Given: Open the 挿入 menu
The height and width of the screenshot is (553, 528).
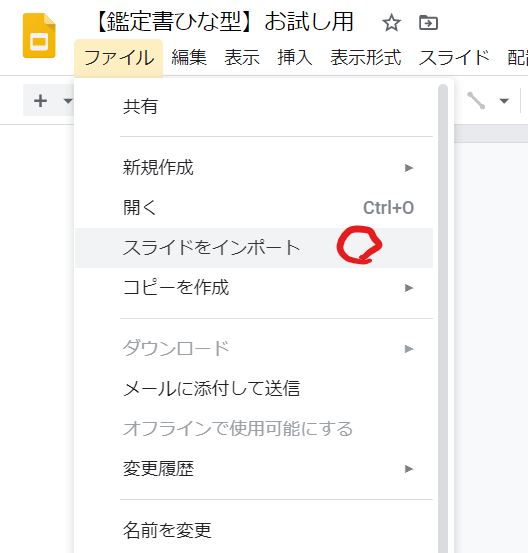Looking at the screenshot, I should (x=295, y=57).
